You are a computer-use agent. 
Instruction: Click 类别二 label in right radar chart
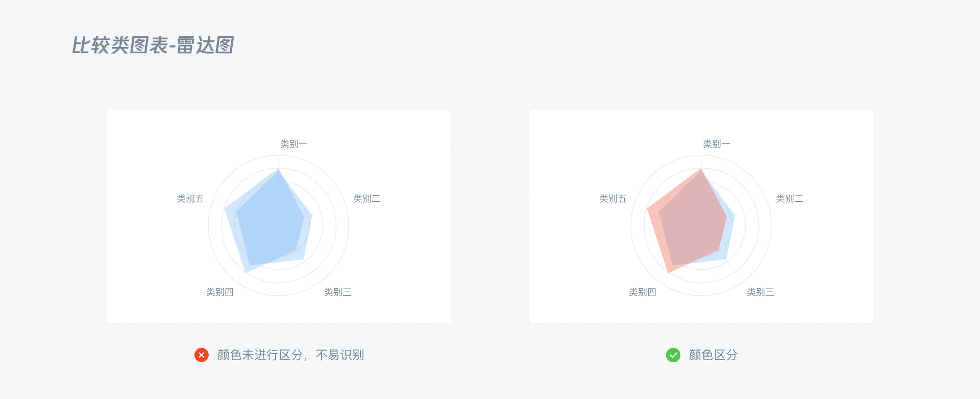pos(790,199)
